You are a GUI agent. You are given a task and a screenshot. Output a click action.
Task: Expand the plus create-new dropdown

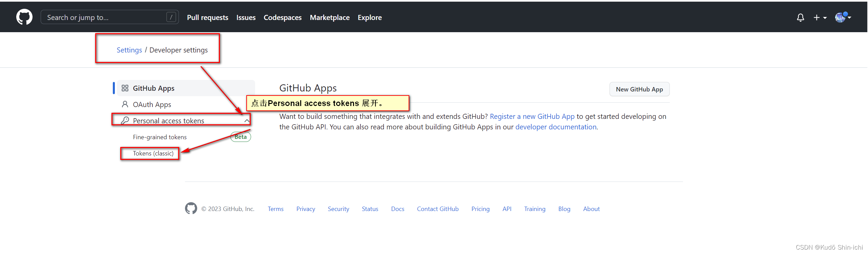[x=820, y=18]
